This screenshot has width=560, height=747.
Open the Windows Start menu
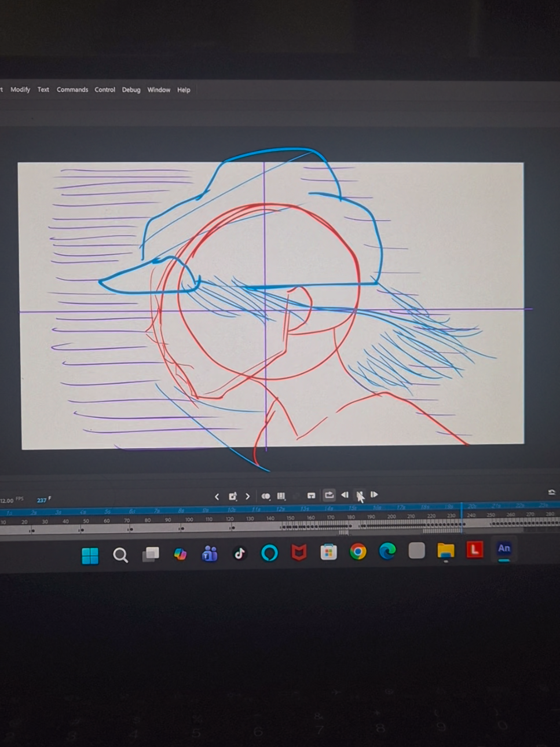pyautogui.click(x=90, y=555)
